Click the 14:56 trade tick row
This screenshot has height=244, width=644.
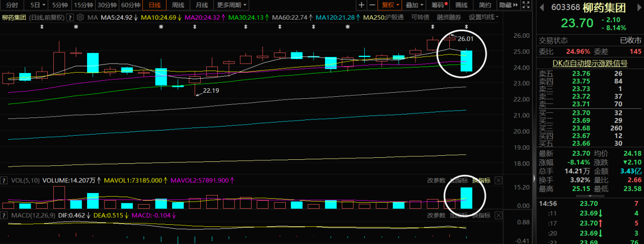(x=590, y=204)
